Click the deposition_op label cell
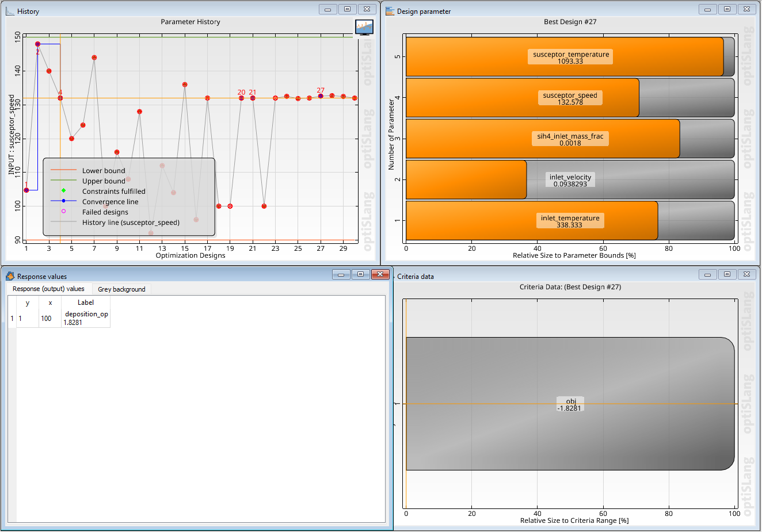The image size is (762, 532). click(86, 318)
